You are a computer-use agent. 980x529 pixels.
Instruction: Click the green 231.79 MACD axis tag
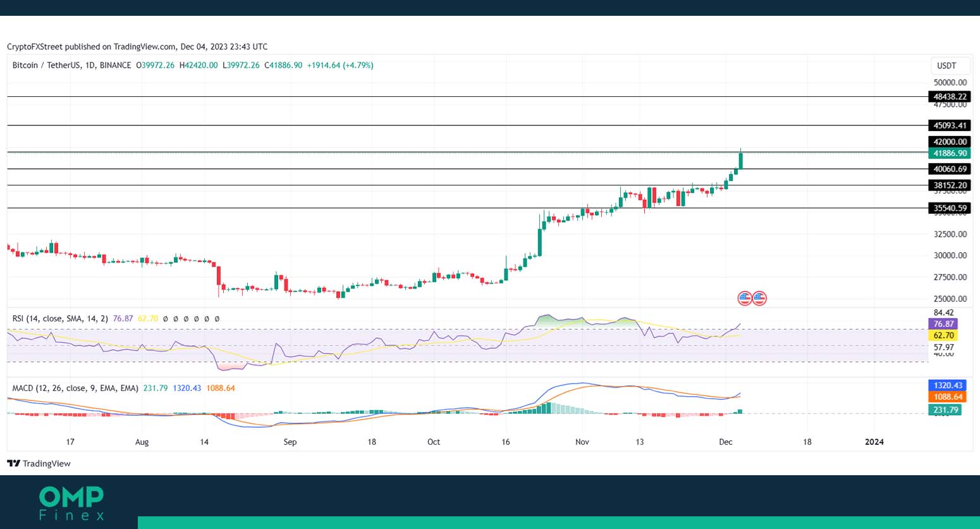coord(945,410)
